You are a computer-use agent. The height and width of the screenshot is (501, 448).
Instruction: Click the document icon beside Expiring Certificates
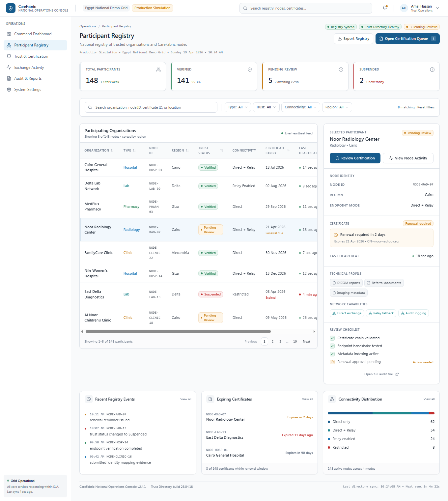pyautogui.click(x=210, y=399)
